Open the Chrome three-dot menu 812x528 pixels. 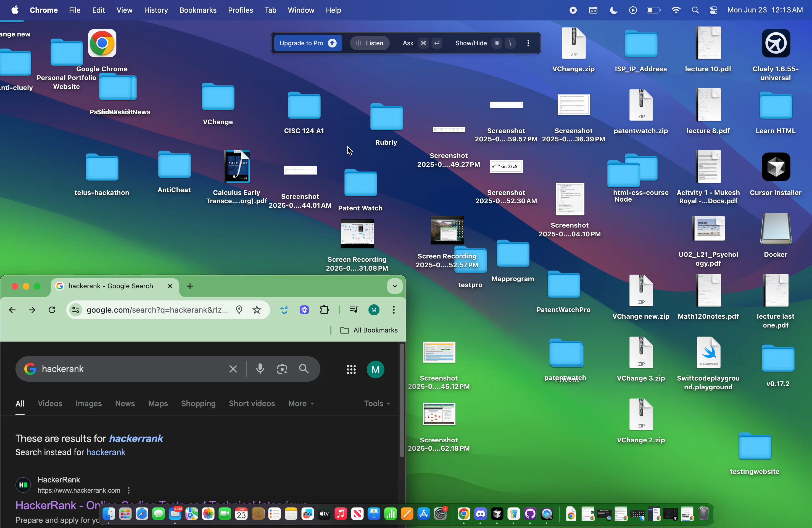[394, 310]
